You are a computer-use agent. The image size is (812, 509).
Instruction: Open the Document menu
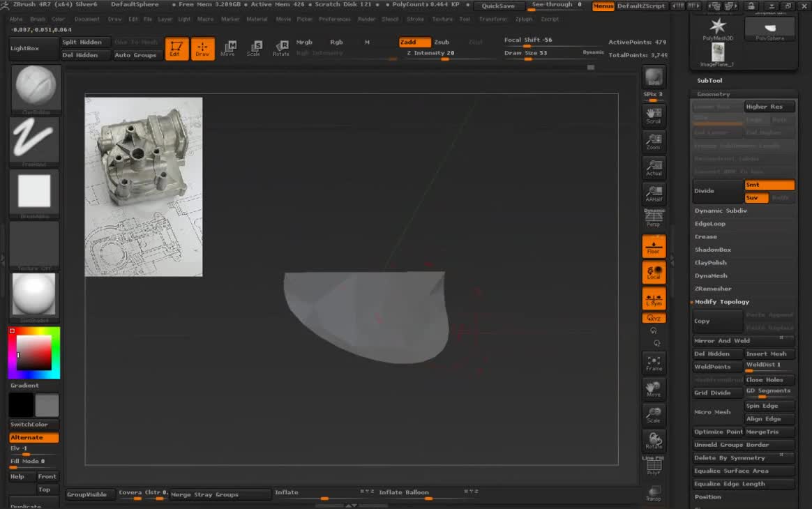click(x=87, y=19)
